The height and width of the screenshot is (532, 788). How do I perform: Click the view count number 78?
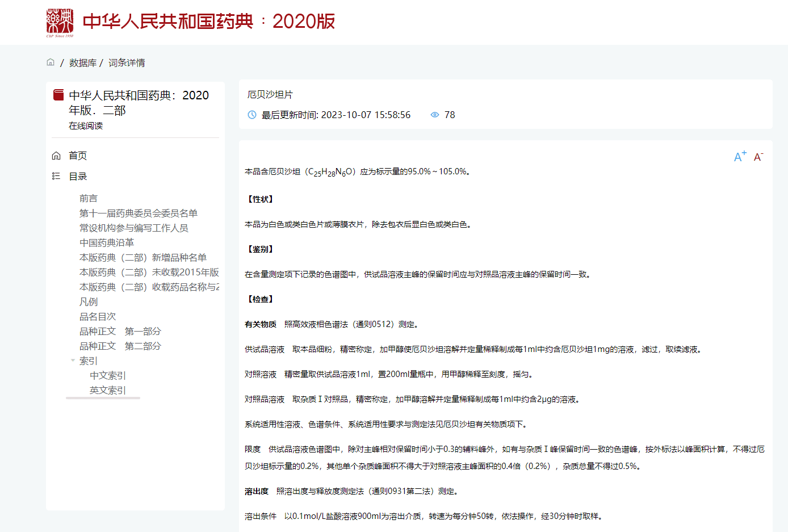(x=450, y=115)
